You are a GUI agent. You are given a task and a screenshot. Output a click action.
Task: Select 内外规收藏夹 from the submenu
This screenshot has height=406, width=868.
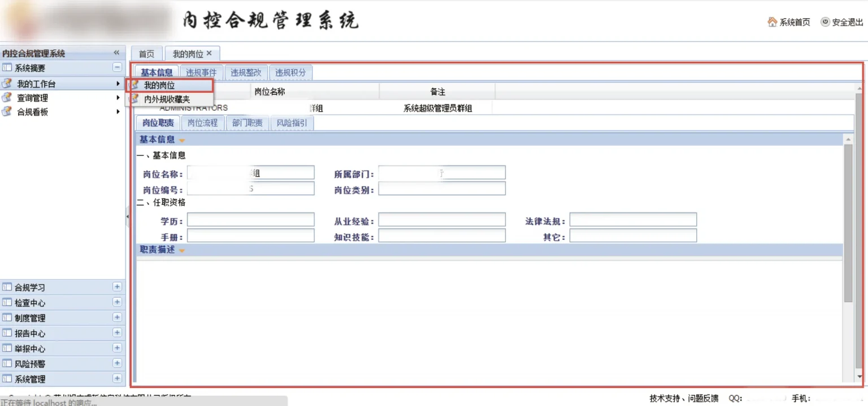(167, 99)
